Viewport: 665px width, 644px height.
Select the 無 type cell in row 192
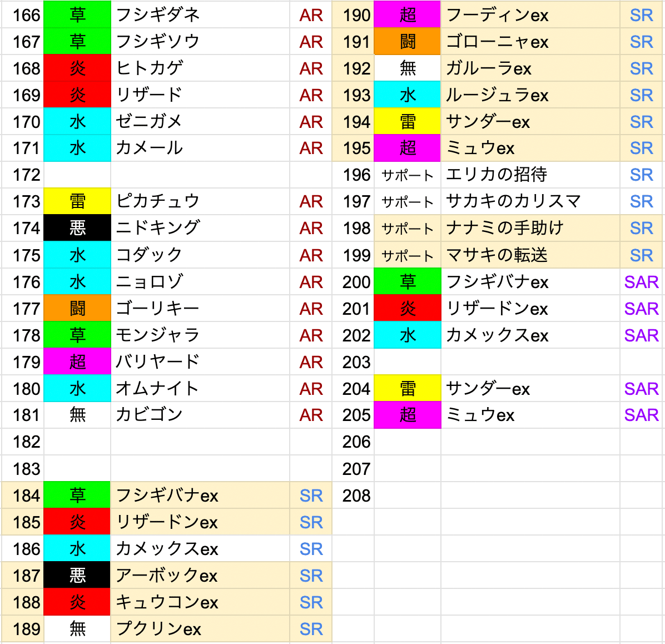[x=407, y=68]
